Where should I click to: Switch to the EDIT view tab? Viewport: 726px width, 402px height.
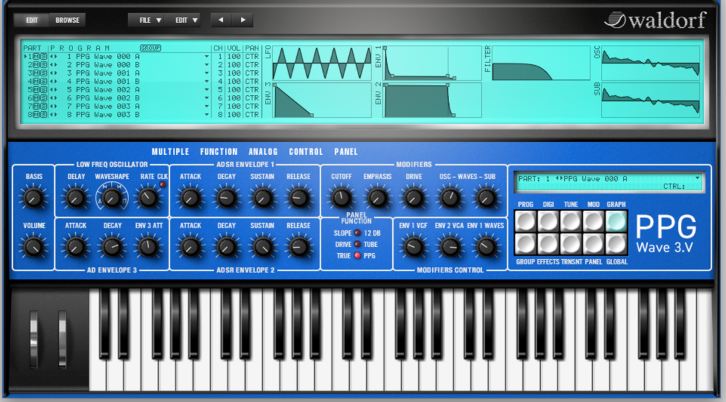tap(31, 20)
